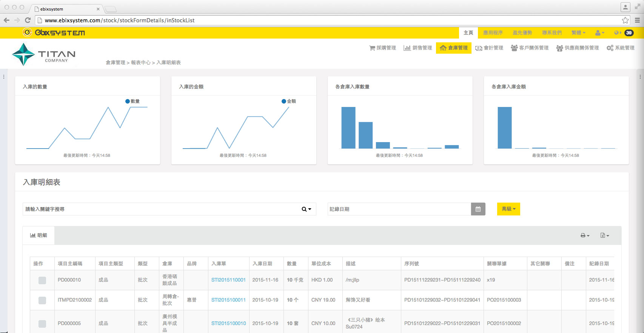Screen dimensions: 644x333
Task: Click the browser back arrow
Action: pos(6,20)
